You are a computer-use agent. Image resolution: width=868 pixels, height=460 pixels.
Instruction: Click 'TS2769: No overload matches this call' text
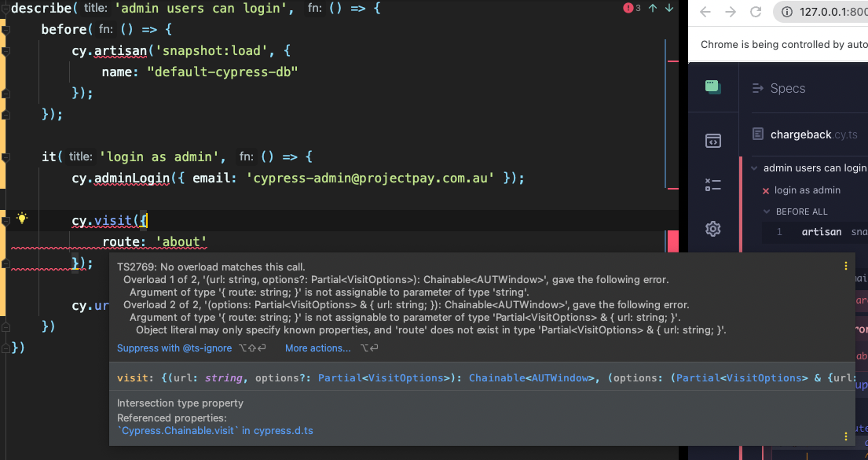tap(211, 267)
